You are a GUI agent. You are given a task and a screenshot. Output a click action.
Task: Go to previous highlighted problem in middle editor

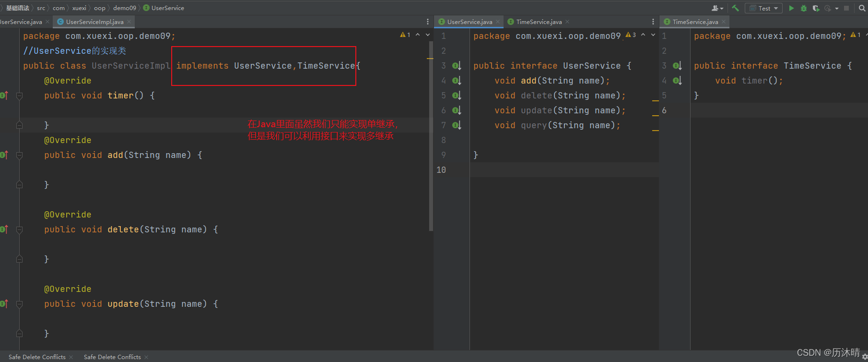click(643, 35)
